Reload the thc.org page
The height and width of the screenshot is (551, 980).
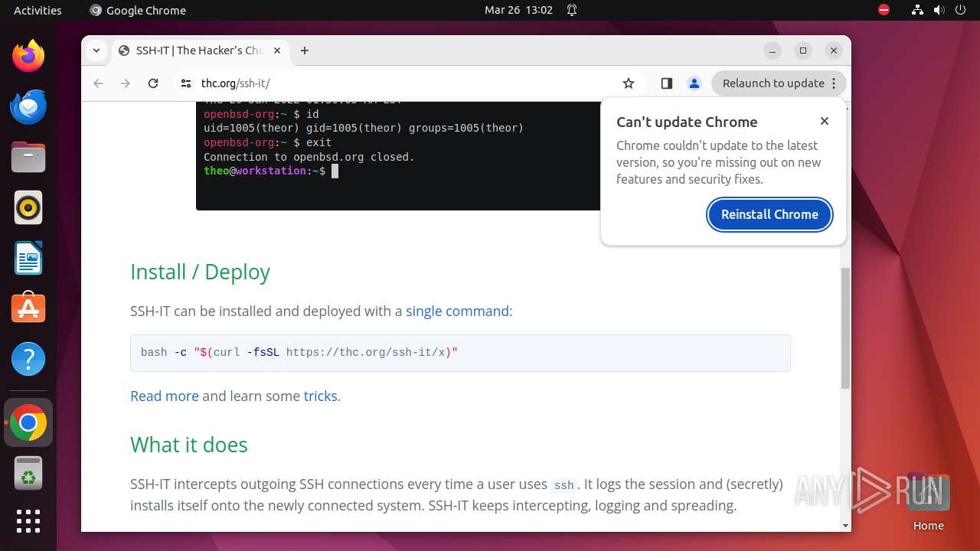153,83
